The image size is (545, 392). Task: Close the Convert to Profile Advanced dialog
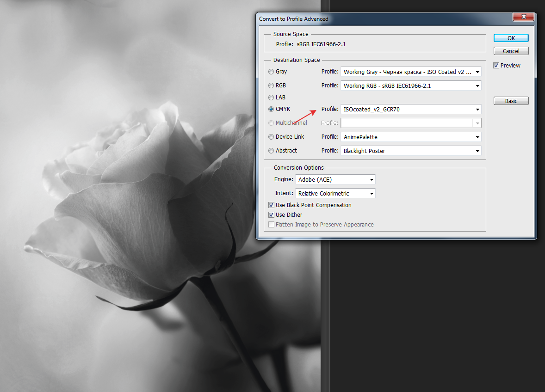click(523, 17)
